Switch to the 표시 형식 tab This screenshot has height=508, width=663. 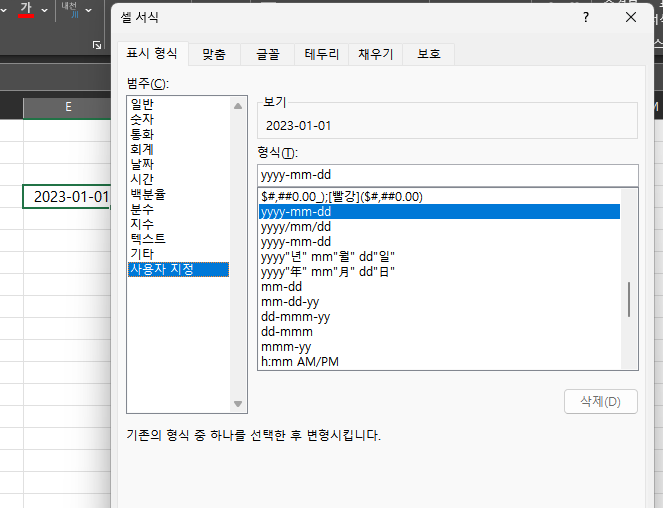[x=152, y=54]
